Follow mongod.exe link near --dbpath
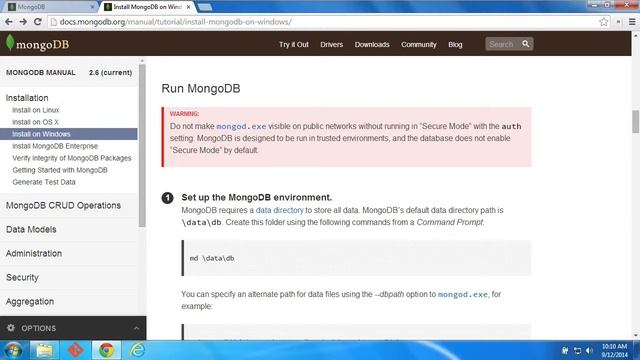Viewport: 640px width, 360px height. coord(462,294)
